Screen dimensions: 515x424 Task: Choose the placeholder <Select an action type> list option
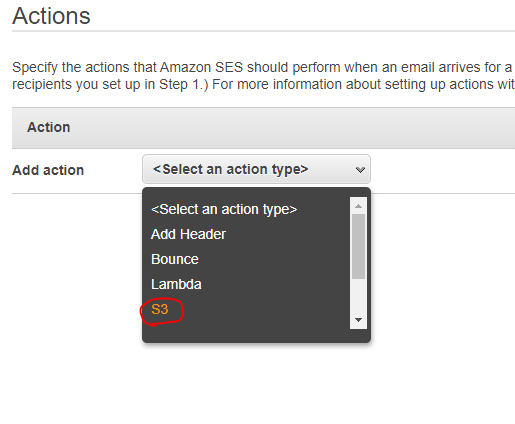(224, 209)
